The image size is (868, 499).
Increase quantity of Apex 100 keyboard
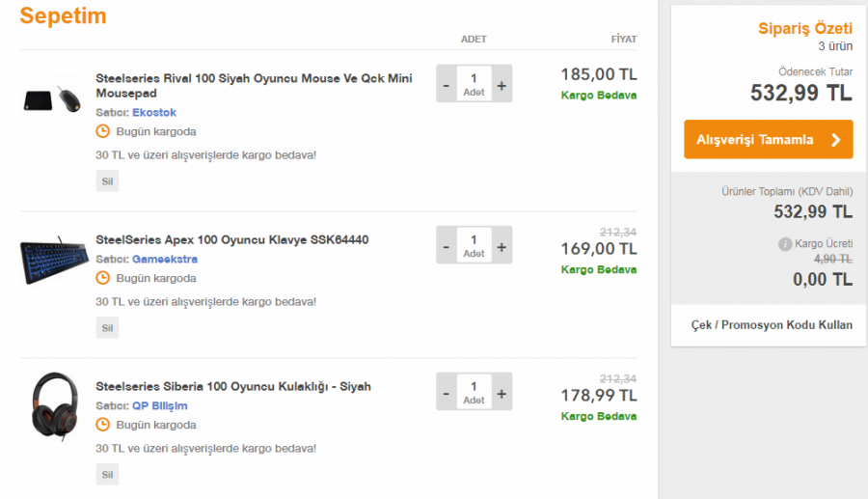502,245
